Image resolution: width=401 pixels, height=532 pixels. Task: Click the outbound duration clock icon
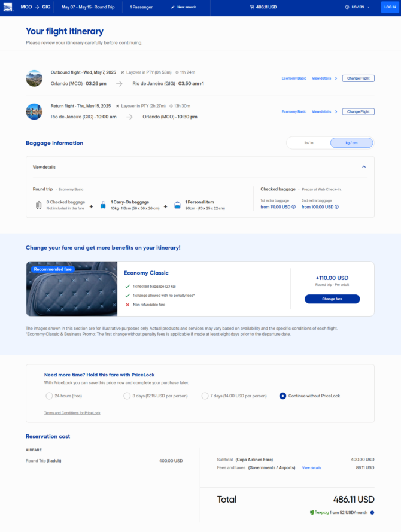[177, 72]
